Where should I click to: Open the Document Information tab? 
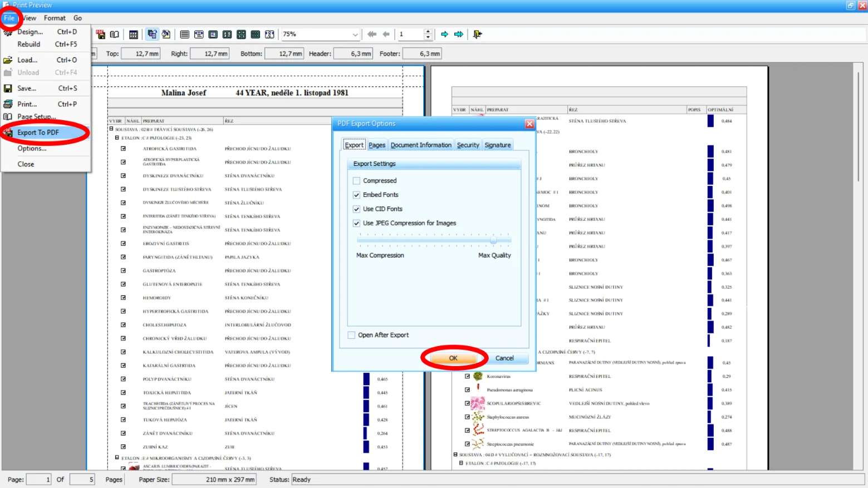[x=421, y=145]
